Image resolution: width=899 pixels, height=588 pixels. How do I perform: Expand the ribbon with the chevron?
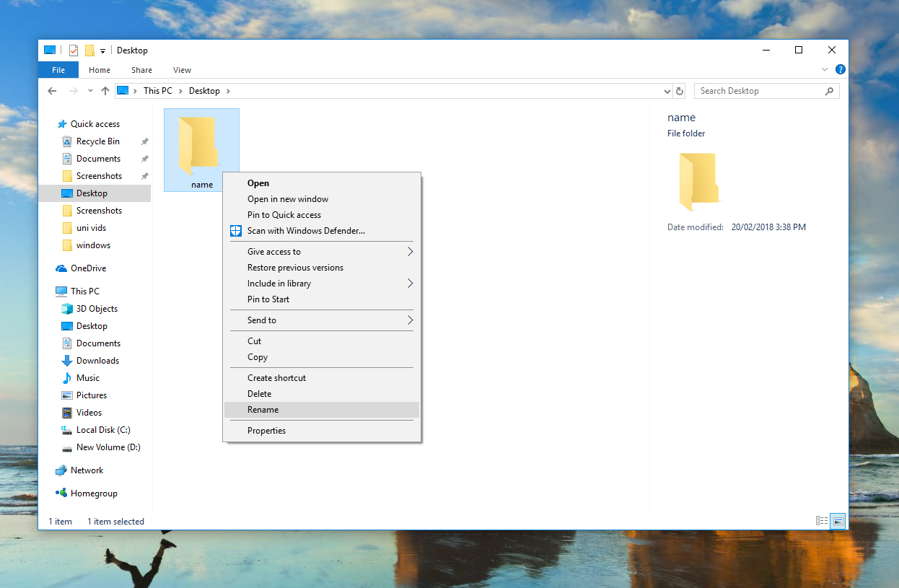(x=825, y=70)
